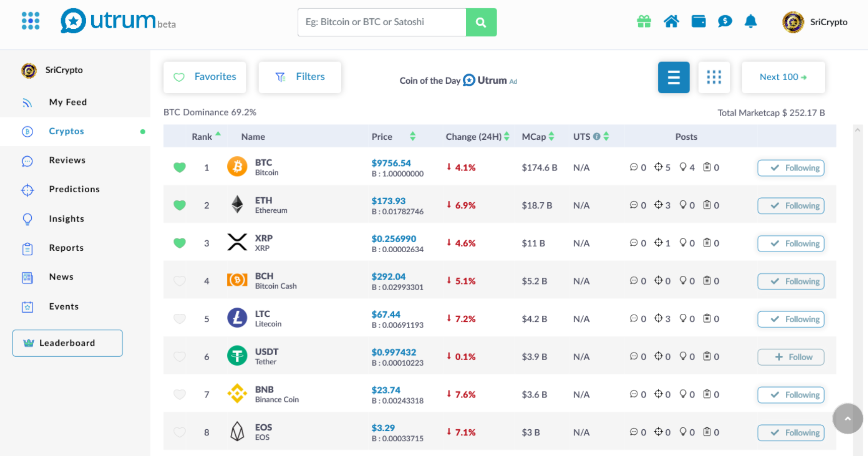The height and width of the screenshot is (456, 868).
Task: Switch to grid view layout
Action: point(714,77)
